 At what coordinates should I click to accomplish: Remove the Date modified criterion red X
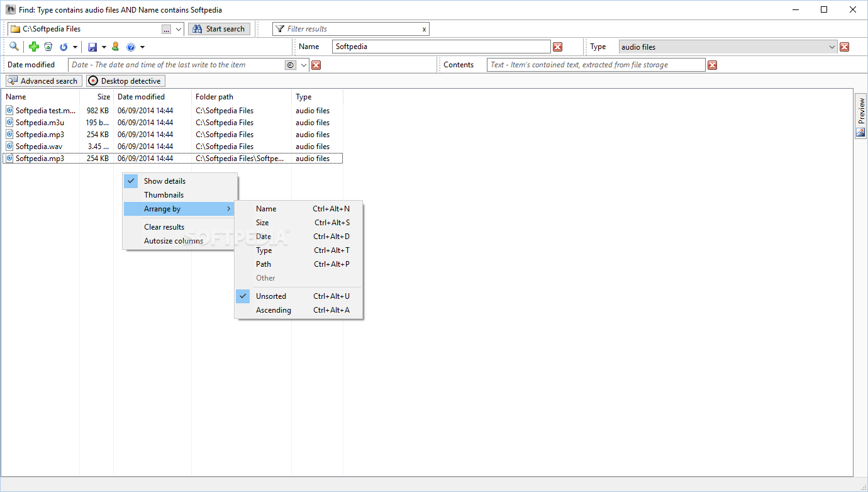[316, 65]
